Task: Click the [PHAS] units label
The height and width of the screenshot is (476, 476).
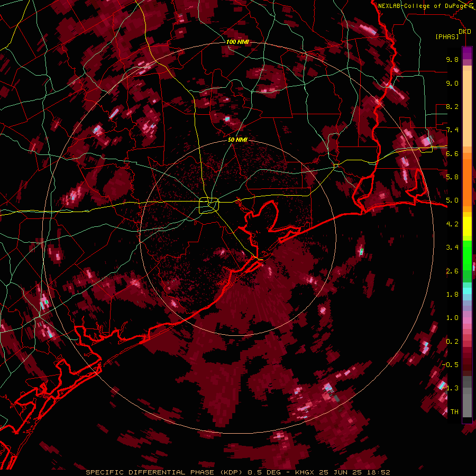Action: coord(447,36)
